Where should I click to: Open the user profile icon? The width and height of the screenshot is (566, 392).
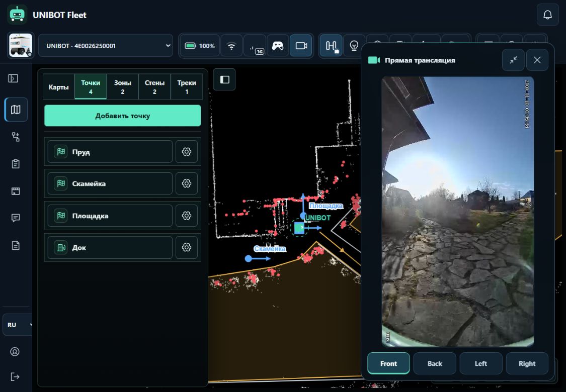point(15,352)
